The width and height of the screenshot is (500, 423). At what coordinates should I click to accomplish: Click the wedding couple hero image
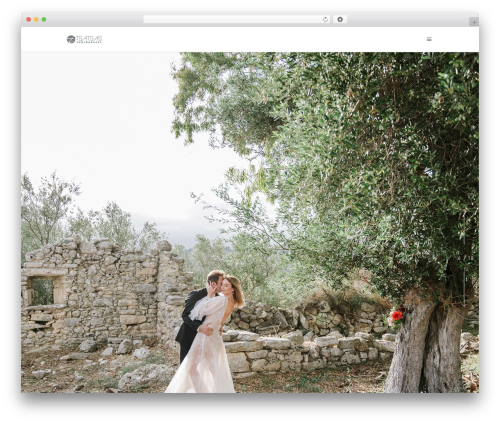point(250,222)
